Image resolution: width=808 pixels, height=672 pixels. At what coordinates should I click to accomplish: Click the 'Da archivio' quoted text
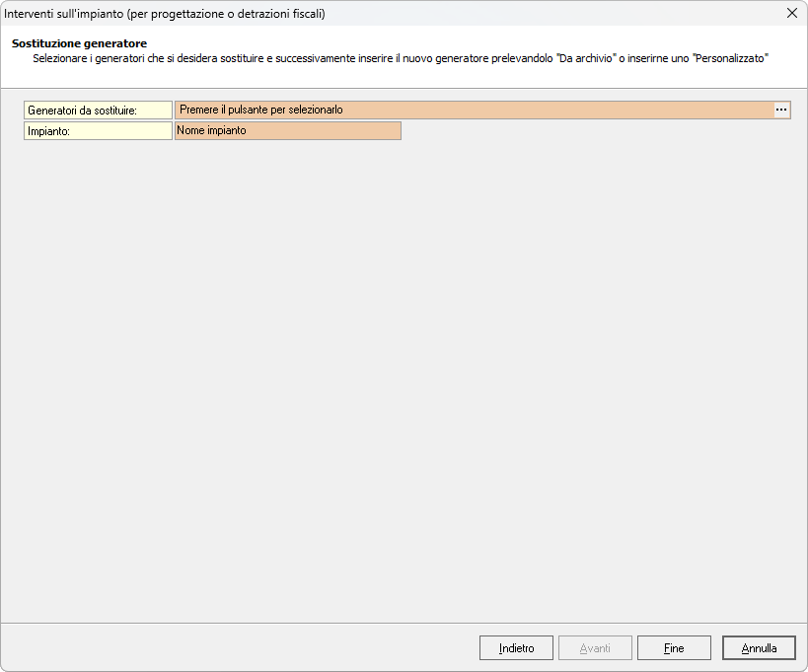tap(587, 59)
